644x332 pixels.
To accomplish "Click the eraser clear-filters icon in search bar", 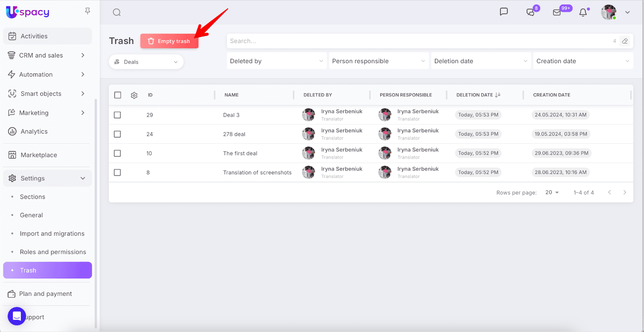I will (625, 41).
